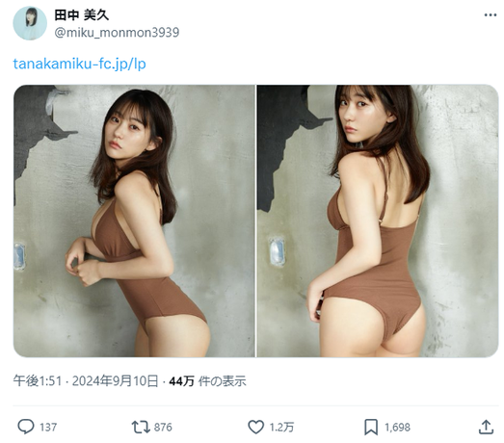Image resolution: width=504 pixels, height=443 pixels.
Task: Click the share upload arrow icon
Action: tap(486, 428)
